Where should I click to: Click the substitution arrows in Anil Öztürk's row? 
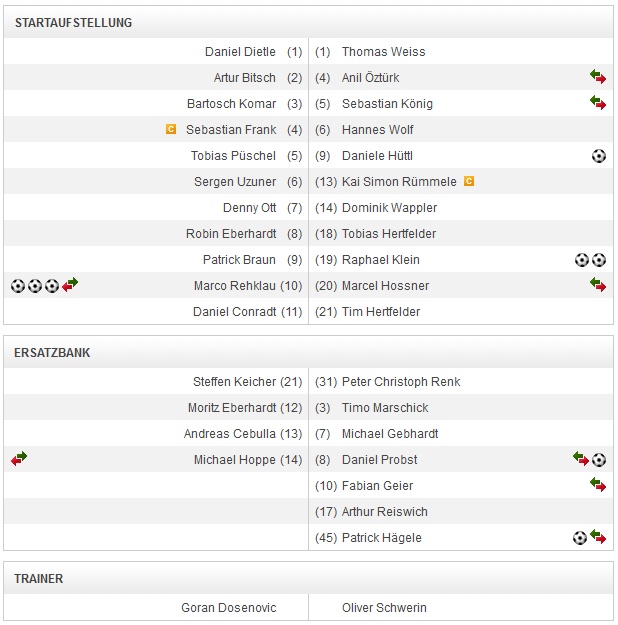click(597, 78)
